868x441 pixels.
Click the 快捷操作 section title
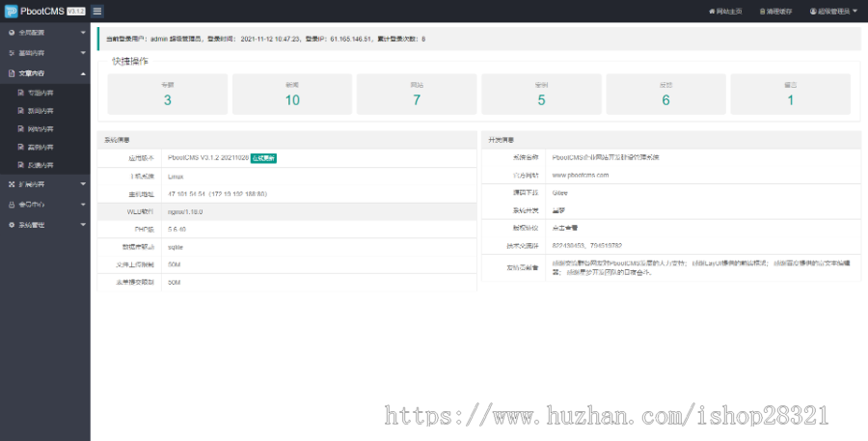130,61
